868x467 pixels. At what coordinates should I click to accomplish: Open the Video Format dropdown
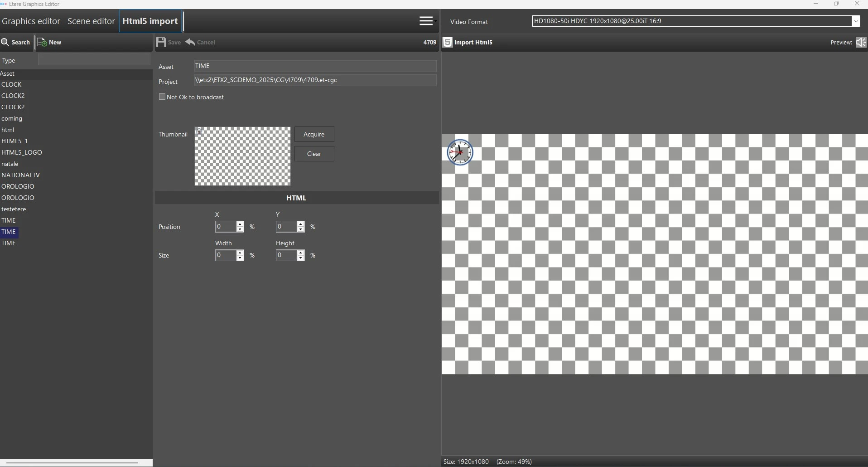click(x=856, y=21)
